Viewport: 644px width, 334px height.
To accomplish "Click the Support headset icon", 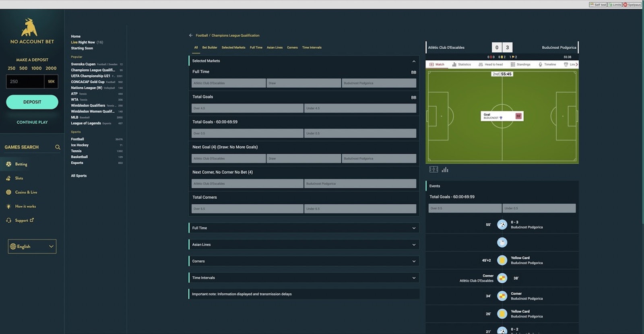I will 8,221.
